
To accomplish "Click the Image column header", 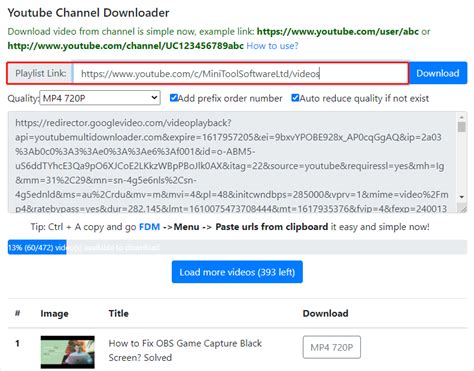I will [54, 313].
